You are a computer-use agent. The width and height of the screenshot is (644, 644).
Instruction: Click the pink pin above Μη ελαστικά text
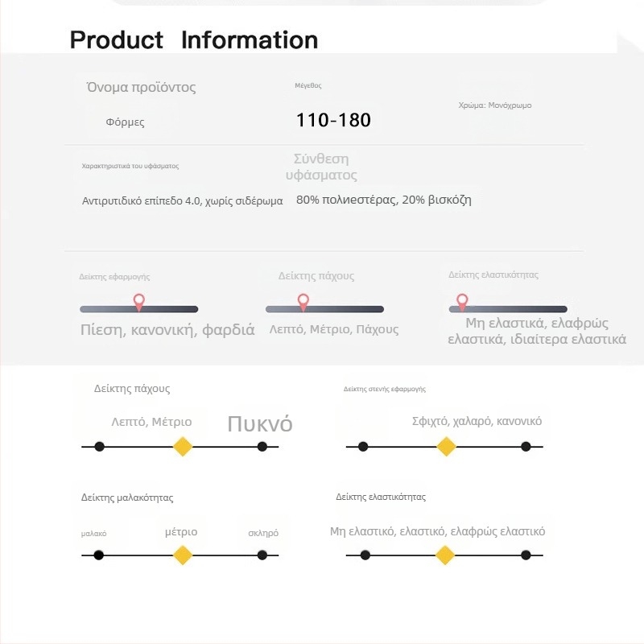pos(462,302)
